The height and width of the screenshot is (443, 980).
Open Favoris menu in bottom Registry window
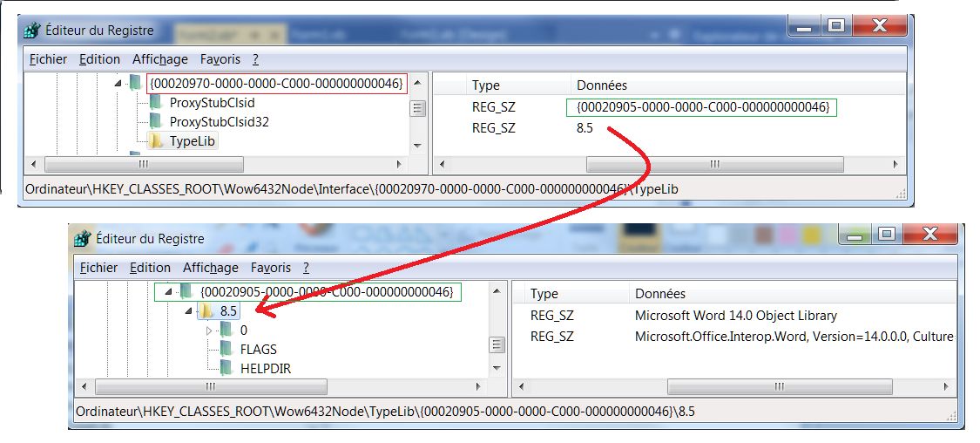[271, 268]
